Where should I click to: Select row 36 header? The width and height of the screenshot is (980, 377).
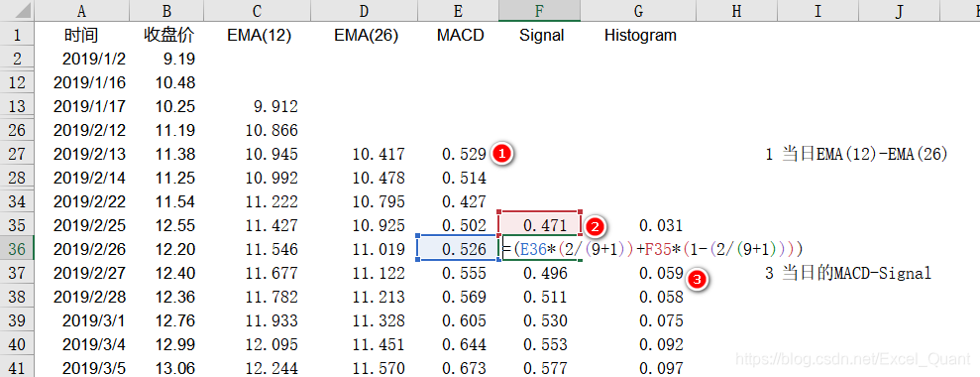(17, 249)
